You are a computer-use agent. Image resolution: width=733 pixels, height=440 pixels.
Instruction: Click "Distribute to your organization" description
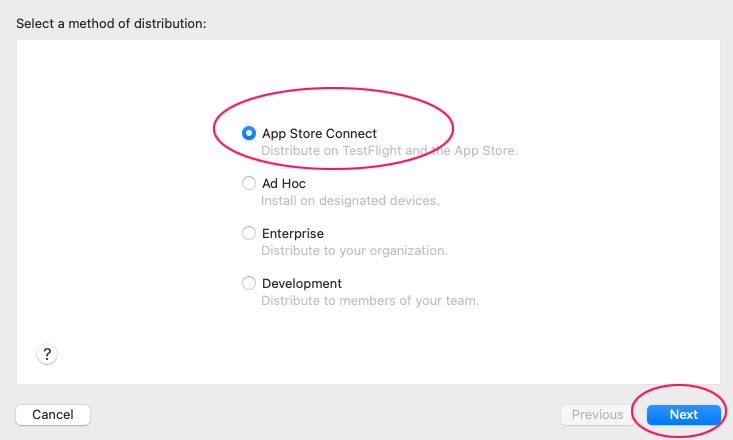tap(354, 251)
